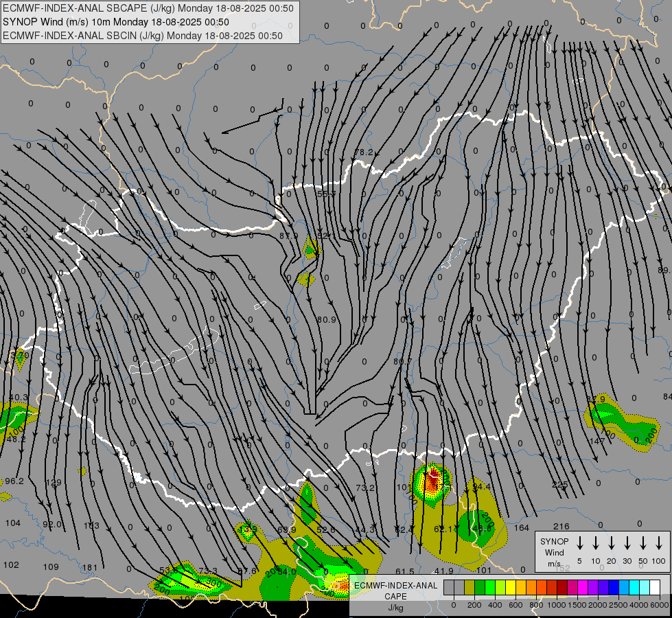Click the 181 value on the map
The image size is (672, 618).
click(89, 568)
